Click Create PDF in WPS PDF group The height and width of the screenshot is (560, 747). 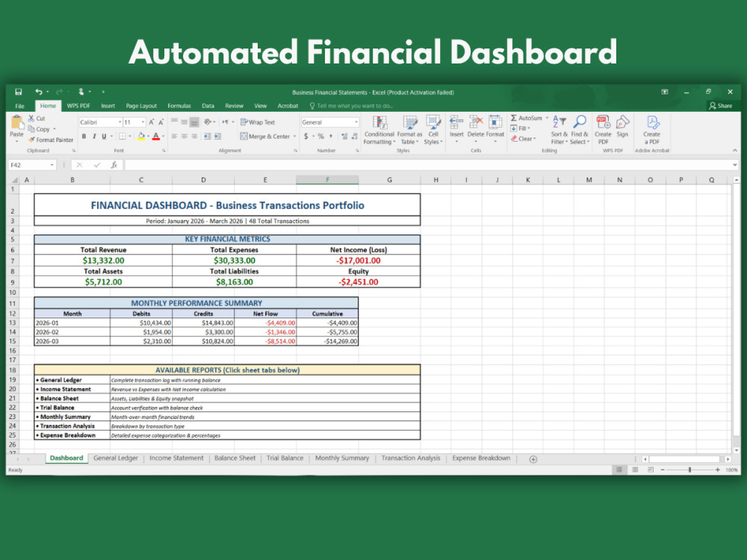tap(603, 130)
